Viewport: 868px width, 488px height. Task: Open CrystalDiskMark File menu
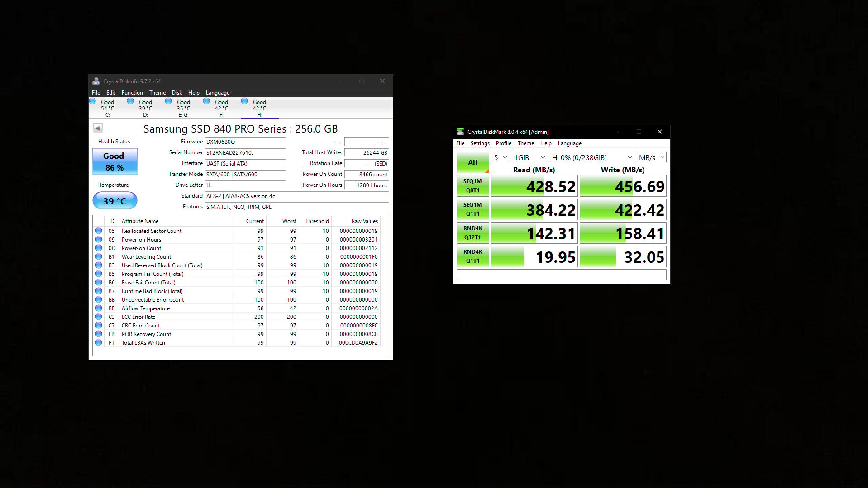click(x=460, y=143)
